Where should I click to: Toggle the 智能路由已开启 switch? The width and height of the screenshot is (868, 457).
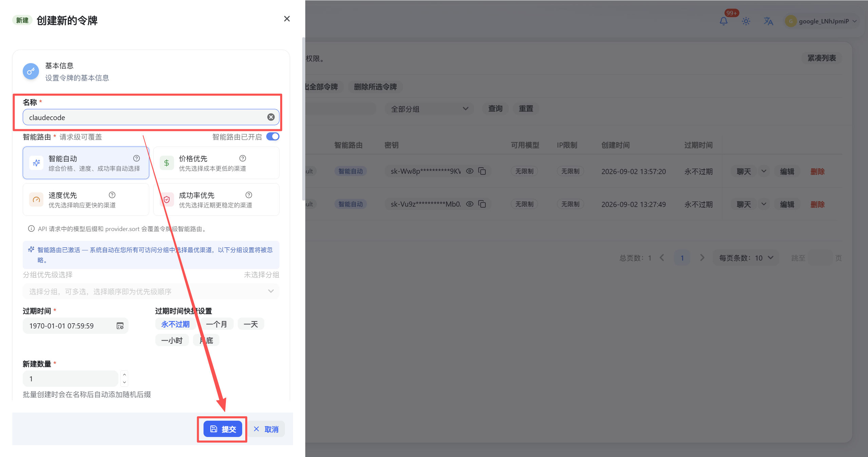click(x=273, y=136)
